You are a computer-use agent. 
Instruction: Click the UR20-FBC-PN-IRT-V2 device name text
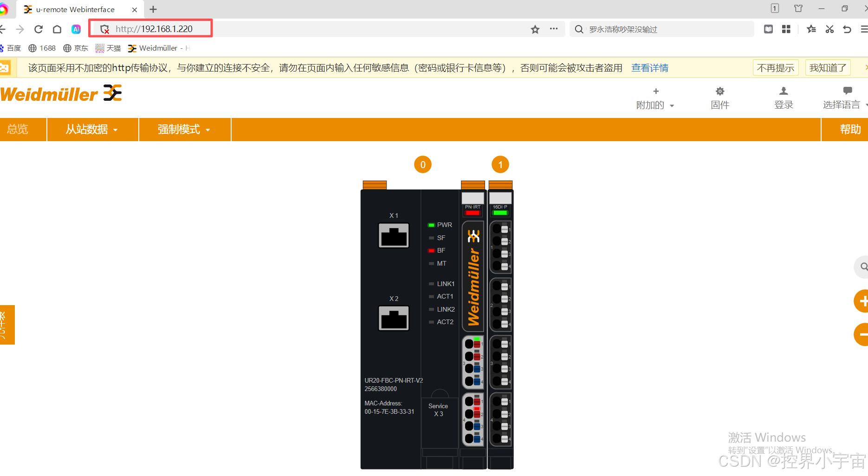pos(394,380)
